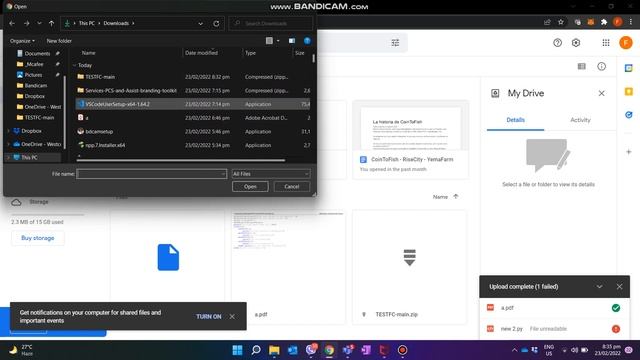
Task: Click the File name input field
Action: click(x=151, y=174)
